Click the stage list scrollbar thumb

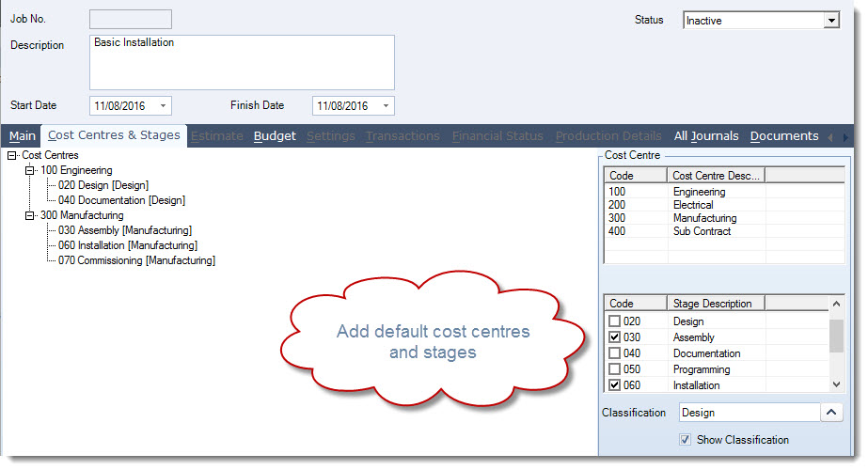pyautogui.click(x=836, y=336)
